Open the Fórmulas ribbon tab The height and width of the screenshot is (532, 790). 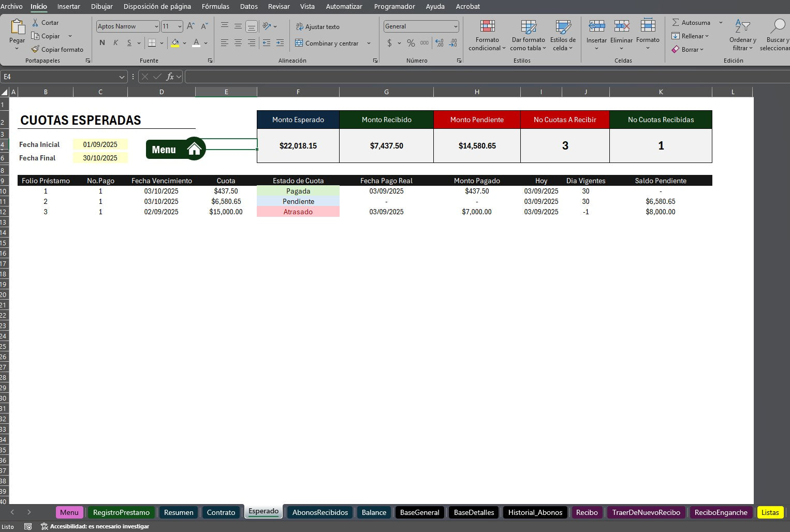point(215,6)
